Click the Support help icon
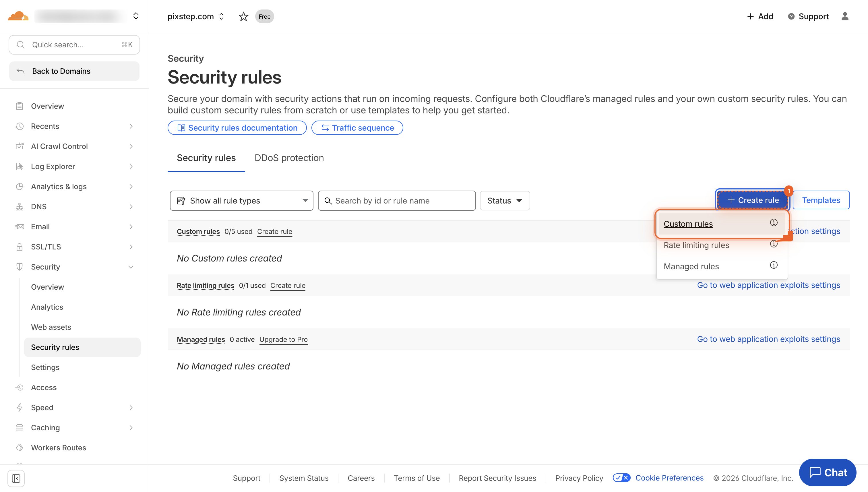 [x=790, y=16]
